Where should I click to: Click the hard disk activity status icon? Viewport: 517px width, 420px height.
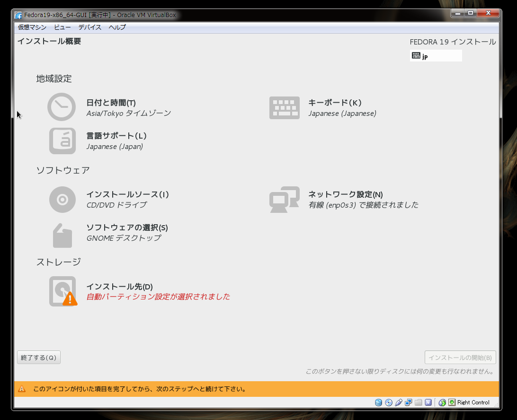(x=379, y=402)
